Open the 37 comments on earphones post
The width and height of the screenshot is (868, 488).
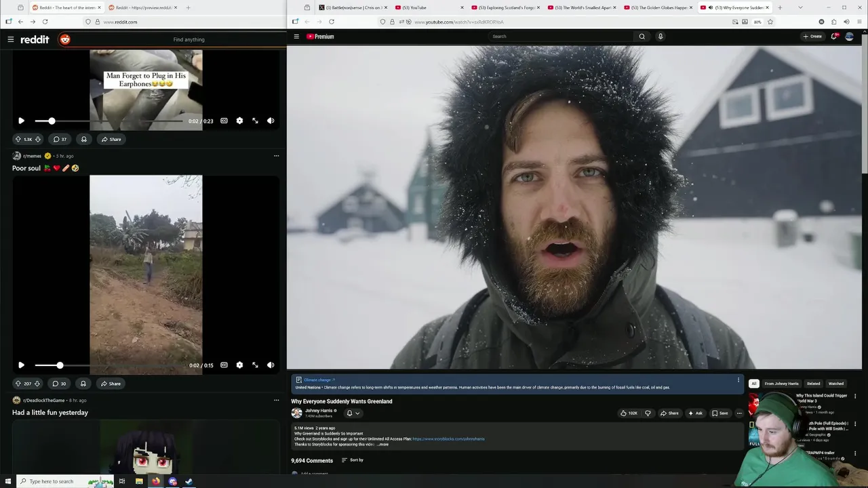[x=60, y=139]
